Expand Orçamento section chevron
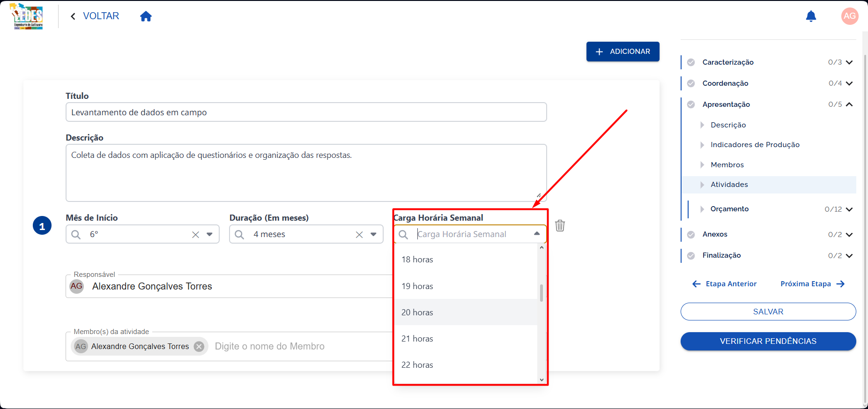This screenshot has width=868, height=409. pyautogui.click(x=849, y=209)
